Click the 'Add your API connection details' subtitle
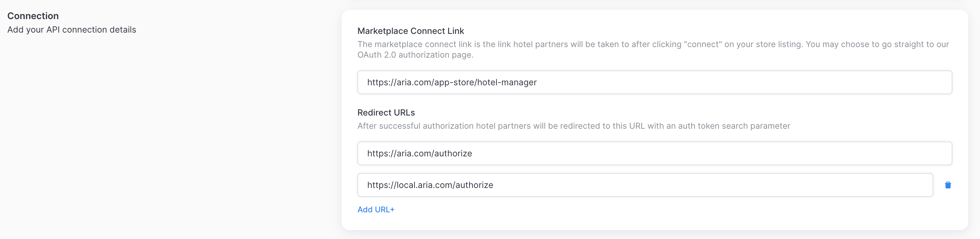The width and height of the screenshot is (980, 239). (71, 30)
